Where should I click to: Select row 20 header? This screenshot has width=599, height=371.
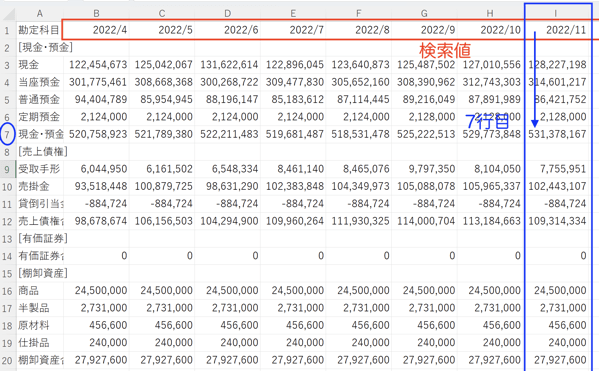tap(7, 360)
